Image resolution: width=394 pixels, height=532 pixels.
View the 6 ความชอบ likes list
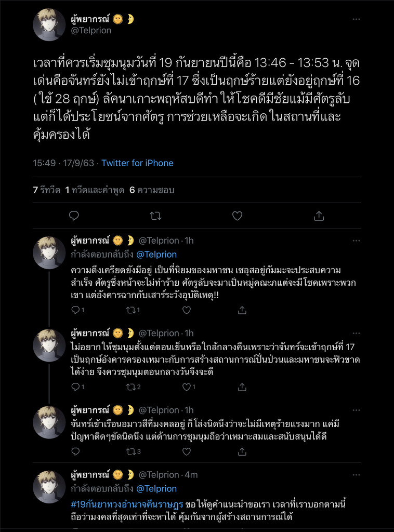(x=152, y=190)
